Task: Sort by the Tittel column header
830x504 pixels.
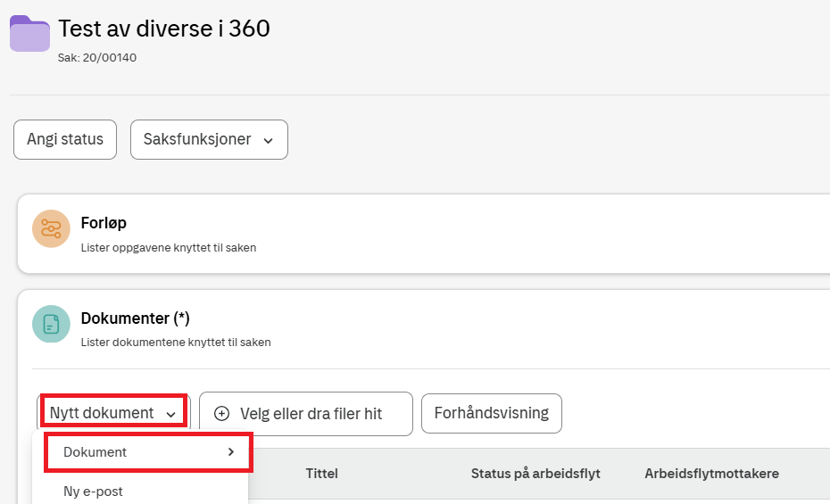Action: 321,474
